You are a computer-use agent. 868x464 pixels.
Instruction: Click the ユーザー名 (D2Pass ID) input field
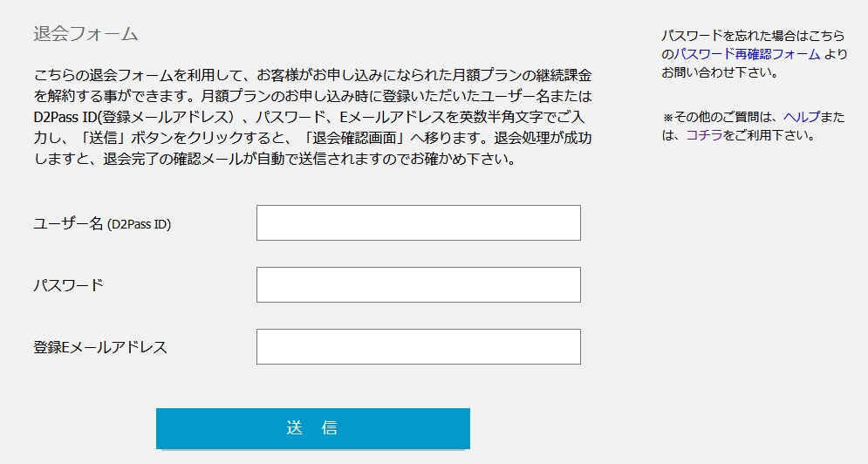click(418, 223)
